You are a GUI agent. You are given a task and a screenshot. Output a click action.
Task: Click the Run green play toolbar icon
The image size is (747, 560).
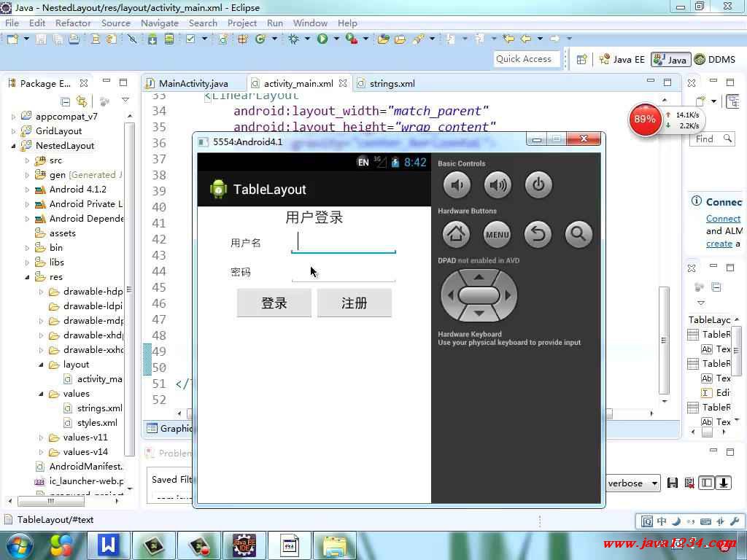(x=322, y=39)
